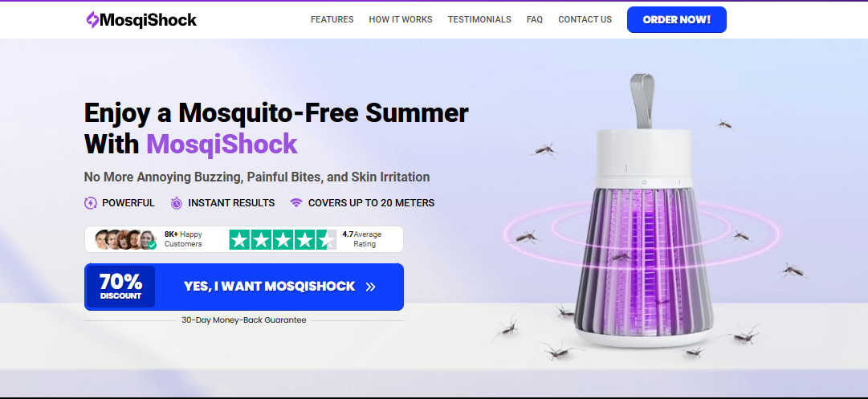868x399 pixels.
Task: Click the INSTANT RESULTS stopwatch icon
Action: (177, 203)
